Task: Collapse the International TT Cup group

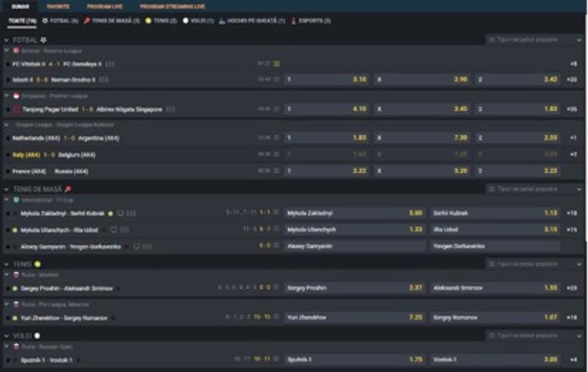Action: click(7, 200)
